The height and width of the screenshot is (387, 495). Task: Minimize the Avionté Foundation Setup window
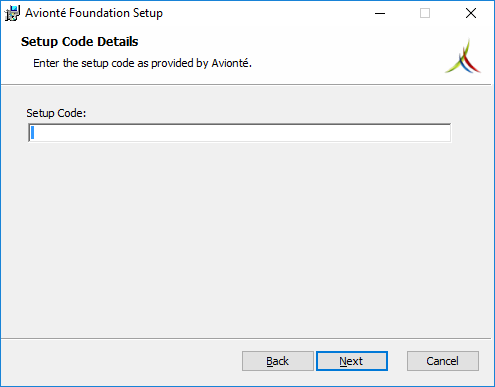click(x=380, y=13)
